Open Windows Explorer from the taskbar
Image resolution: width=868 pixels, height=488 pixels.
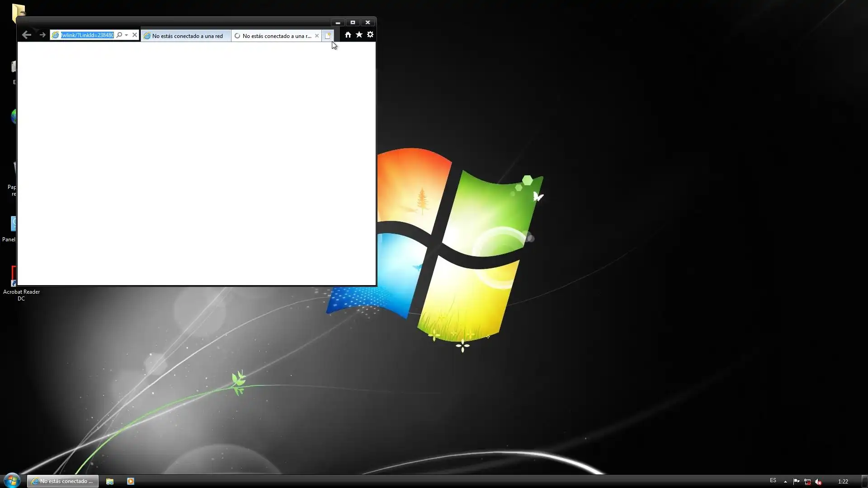tap(110, 481)
